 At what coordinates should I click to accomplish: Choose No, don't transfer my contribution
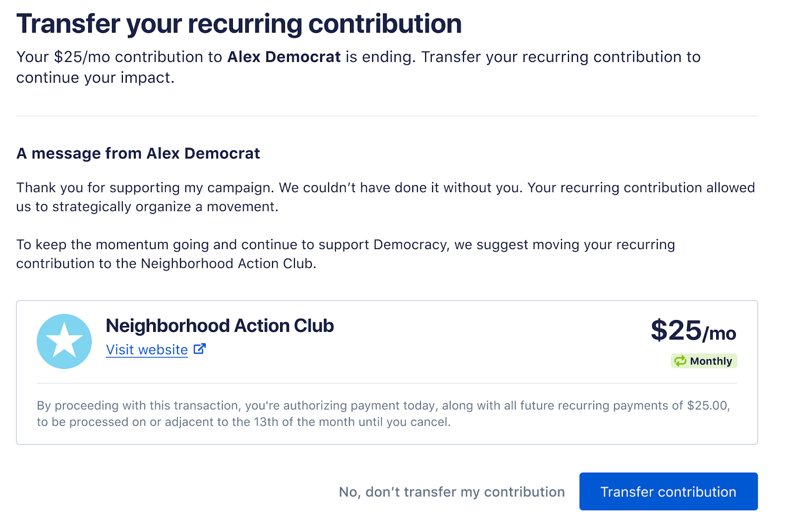(x=452, y=492)
